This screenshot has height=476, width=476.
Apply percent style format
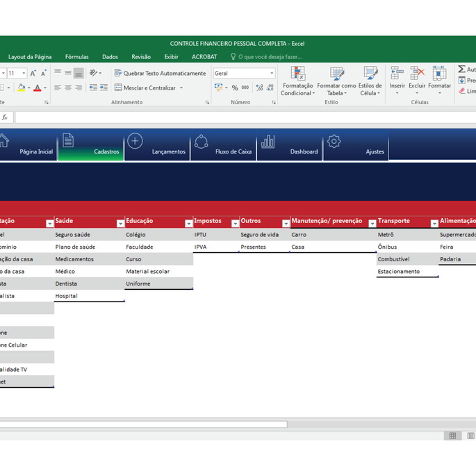click(235, 88)
